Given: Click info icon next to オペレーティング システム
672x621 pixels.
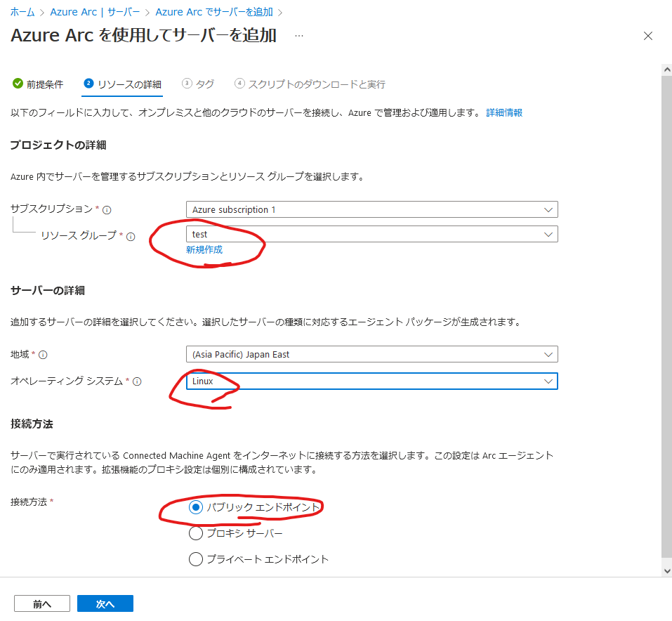Looking at the screenshot, I should coord(137,381).
